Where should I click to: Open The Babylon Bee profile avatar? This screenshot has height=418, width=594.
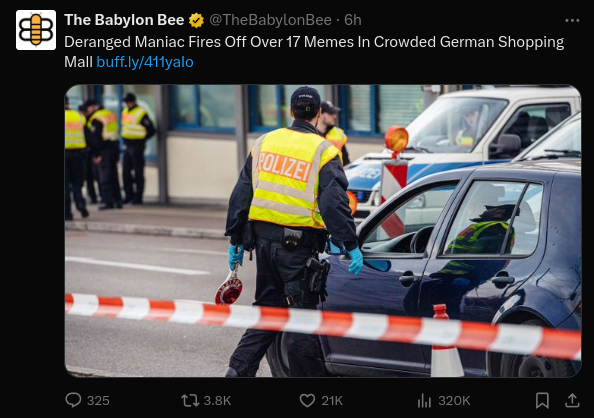36,30
